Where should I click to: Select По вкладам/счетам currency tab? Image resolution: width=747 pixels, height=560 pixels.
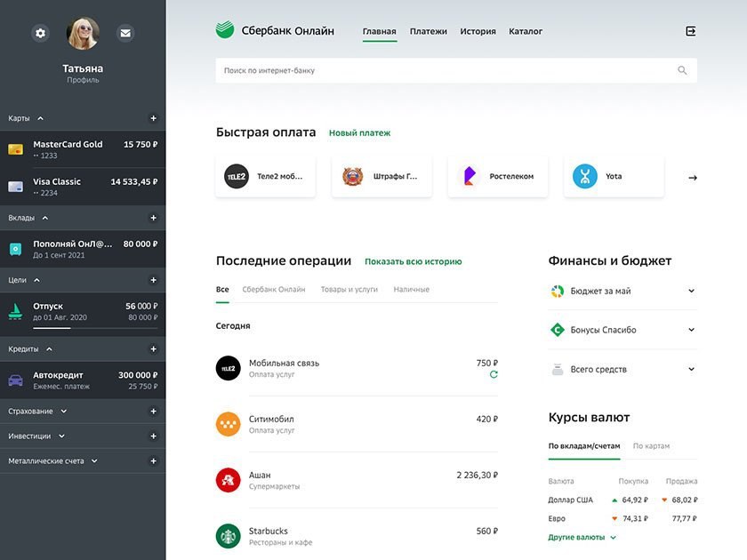click(x=584, y=446)
